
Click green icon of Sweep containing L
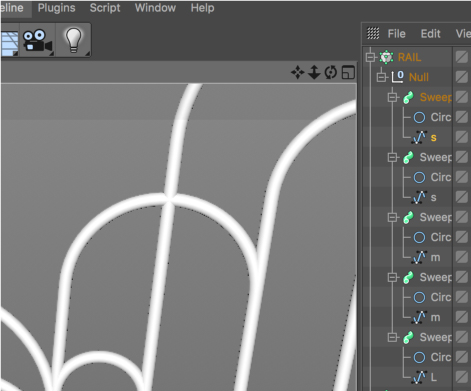(408, 337)
